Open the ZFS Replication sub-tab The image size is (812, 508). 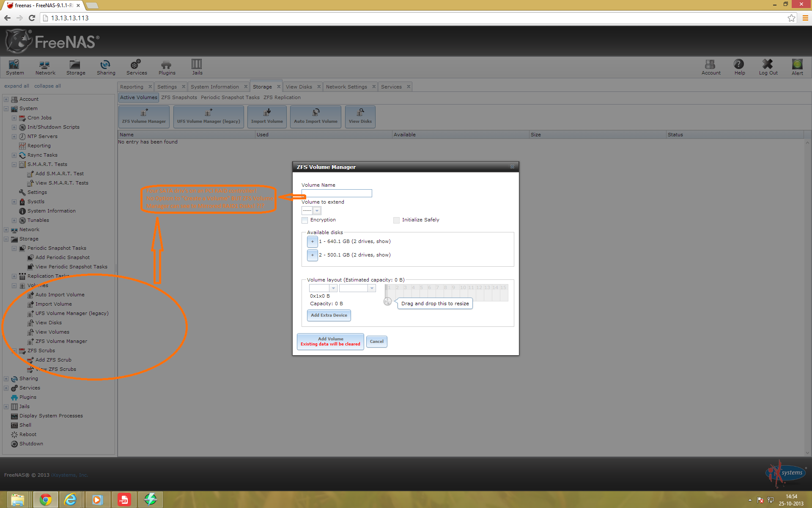(x=282, y=97)
